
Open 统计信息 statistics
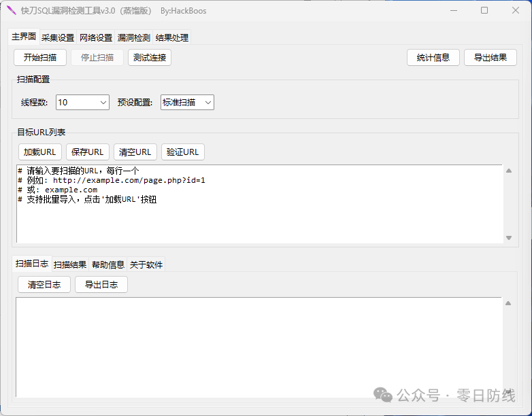tap(433, 58)
